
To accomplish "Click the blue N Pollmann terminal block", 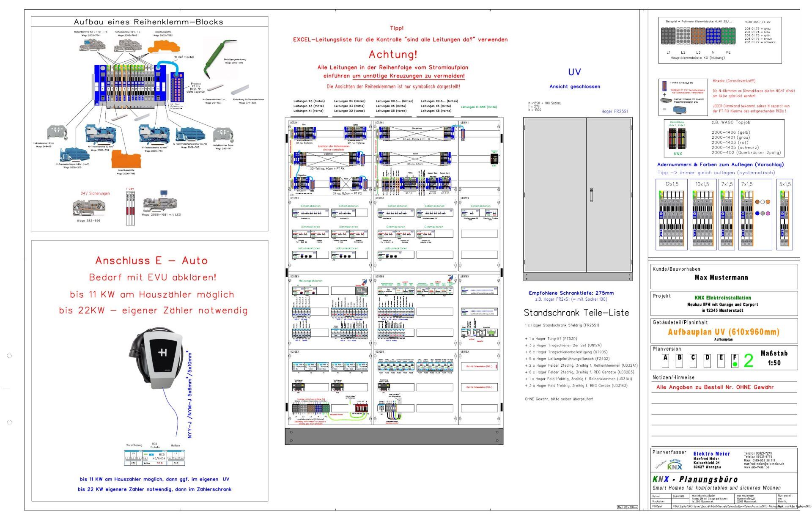I will point(713,36).
